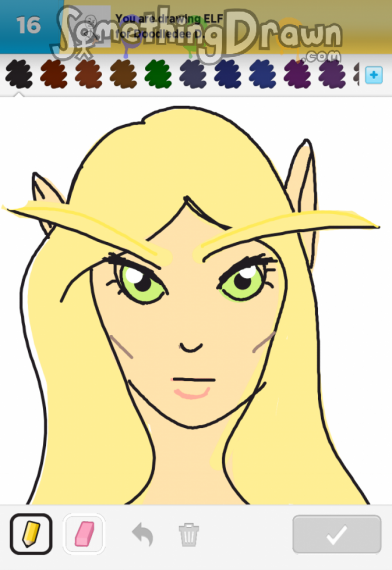Choose the slate gray-blue color swatch
392x570 pixels.
(x=193, y=74)
